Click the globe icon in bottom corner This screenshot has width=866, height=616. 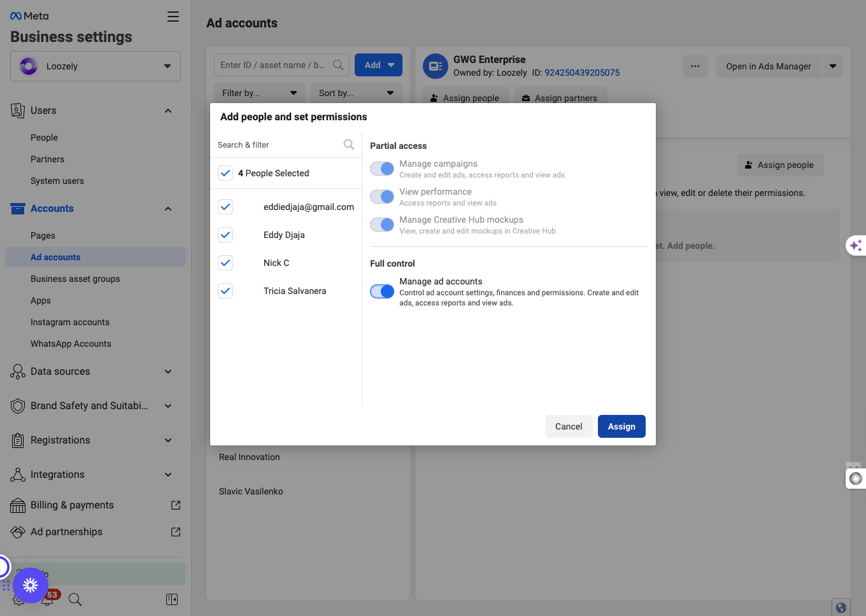tap(841, 608)
